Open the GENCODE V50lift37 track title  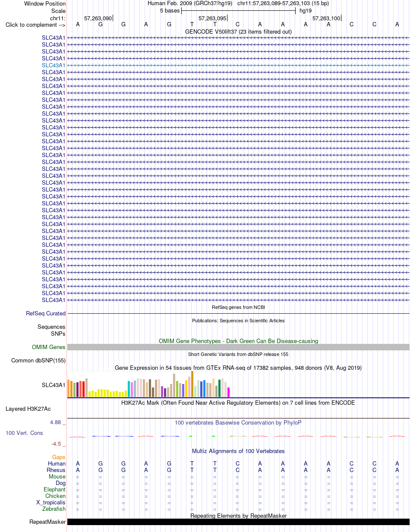(238, 31)
